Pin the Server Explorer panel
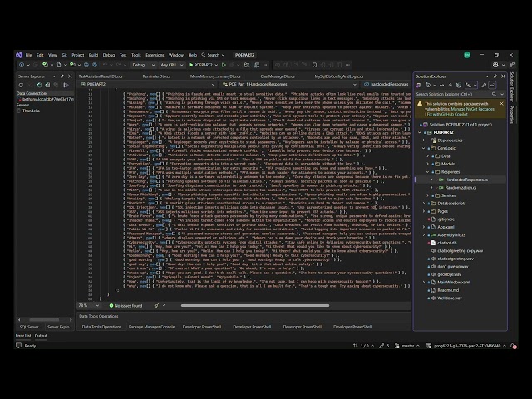The height and width of the screenshot is (399, 532). pos(62,76)
